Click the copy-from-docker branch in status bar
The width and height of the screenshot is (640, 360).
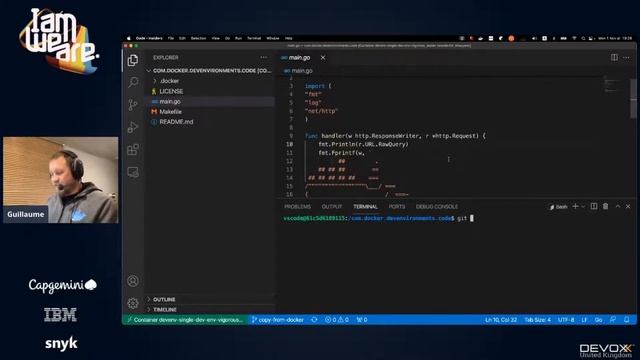click(278, 320)
